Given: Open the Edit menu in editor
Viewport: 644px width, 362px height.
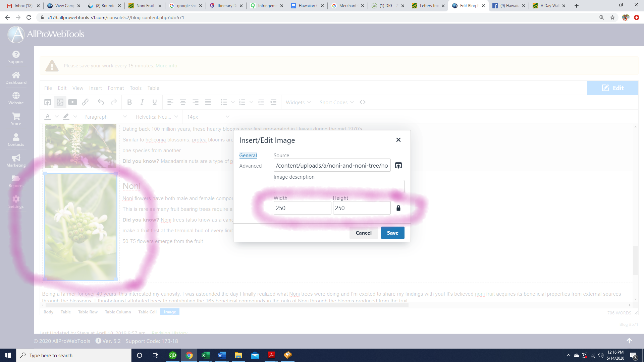Looking at the screenshot, I should [x=62, y=88].
